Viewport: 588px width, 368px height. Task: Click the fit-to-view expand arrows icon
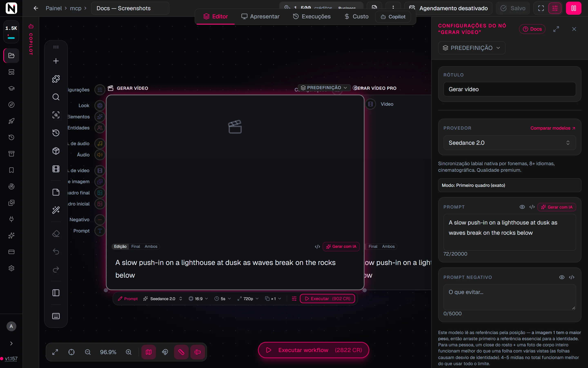55,352
